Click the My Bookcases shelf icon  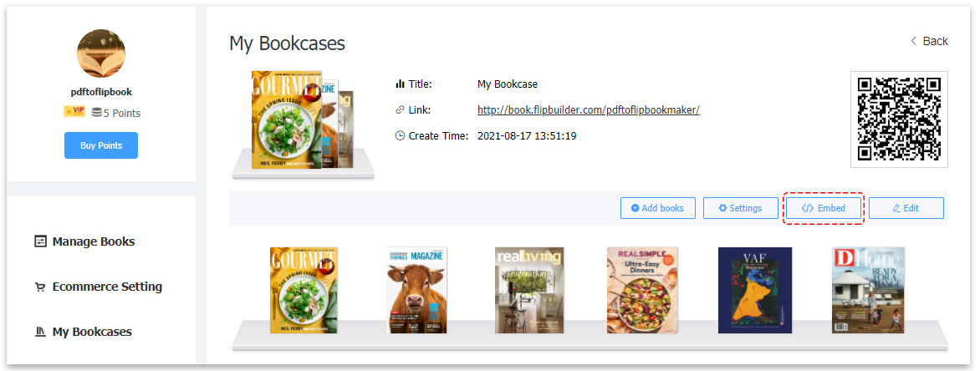[x=41, y=332]
